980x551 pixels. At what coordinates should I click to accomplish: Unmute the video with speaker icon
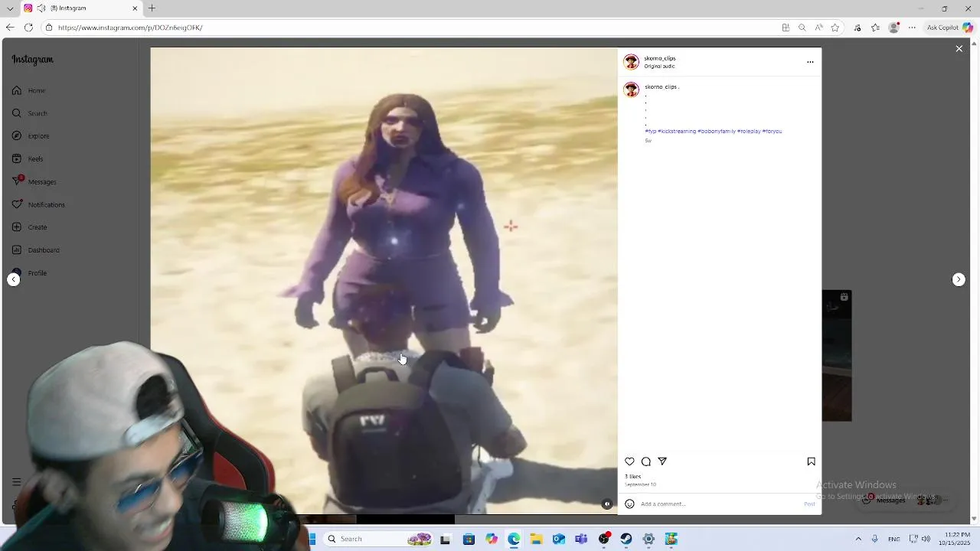tap(607, 504)
